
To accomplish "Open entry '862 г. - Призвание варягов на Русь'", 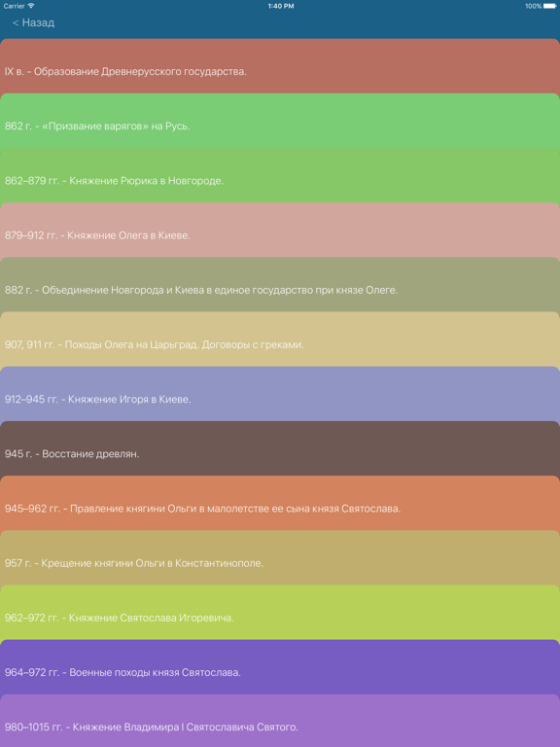I will 280,121.
